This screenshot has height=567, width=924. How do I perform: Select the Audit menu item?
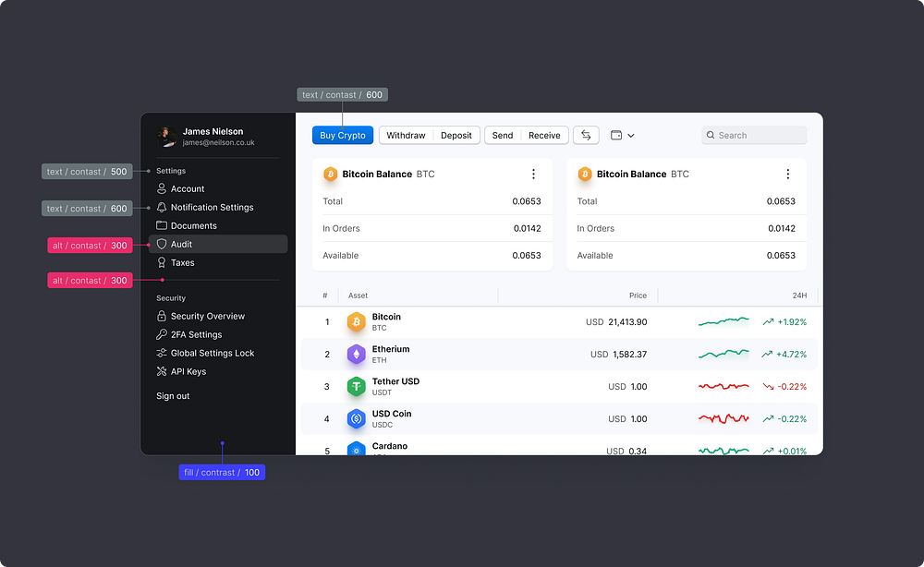pos(218,244)
